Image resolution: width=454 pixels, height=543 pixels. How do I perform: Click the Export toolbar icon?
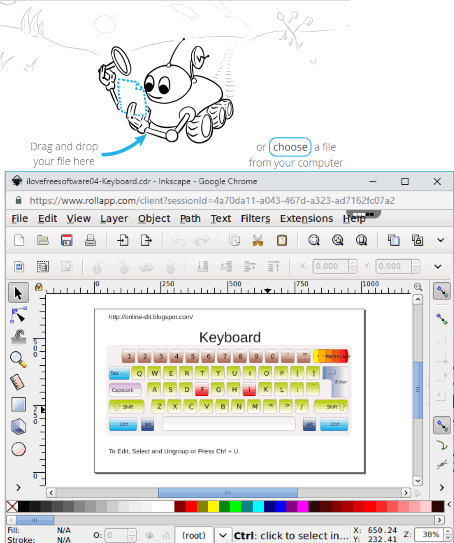pyautogui.click(x=146, y=240)
